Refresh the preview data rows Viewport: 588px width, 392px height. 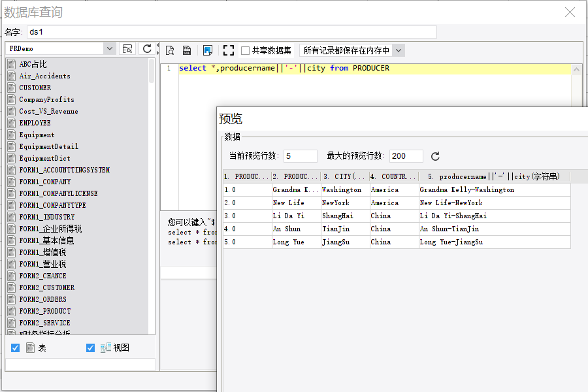[435, 156]
